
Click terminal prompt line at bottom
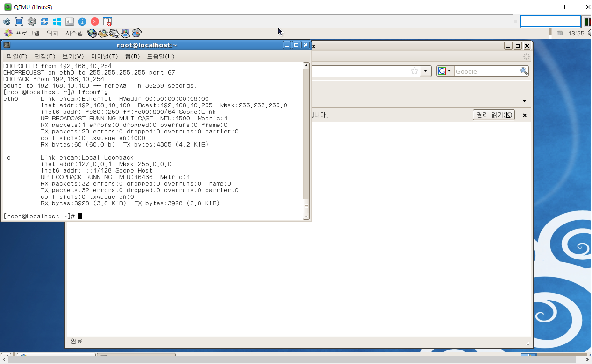[42, 216]
